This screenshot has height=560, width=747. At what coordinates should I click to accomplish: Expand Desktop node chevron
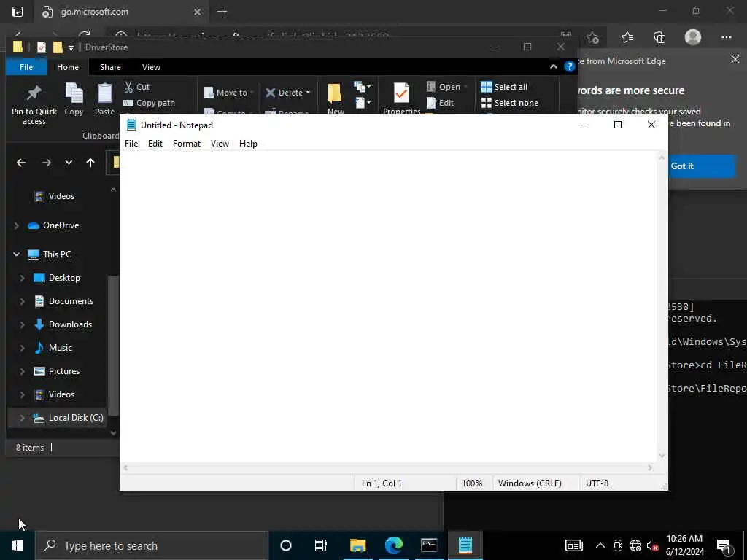coord(22,278)
